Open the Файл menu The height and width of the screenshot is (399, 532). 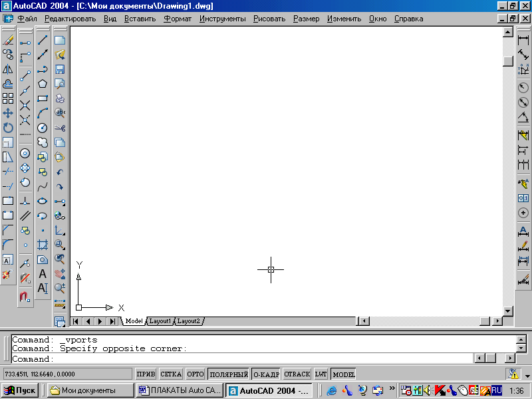[27, 19]
